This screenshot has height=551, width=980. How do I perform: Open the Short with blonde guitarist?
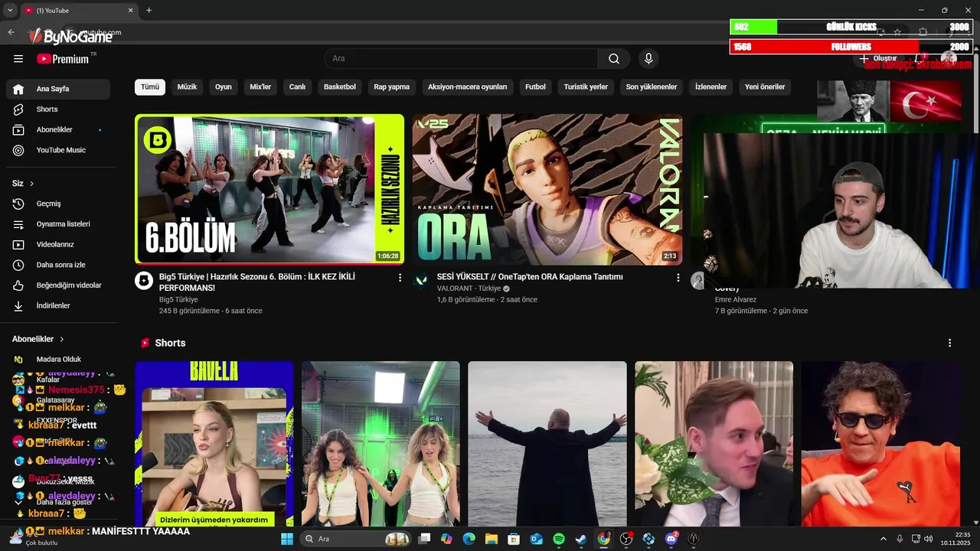tap(214, 444)
